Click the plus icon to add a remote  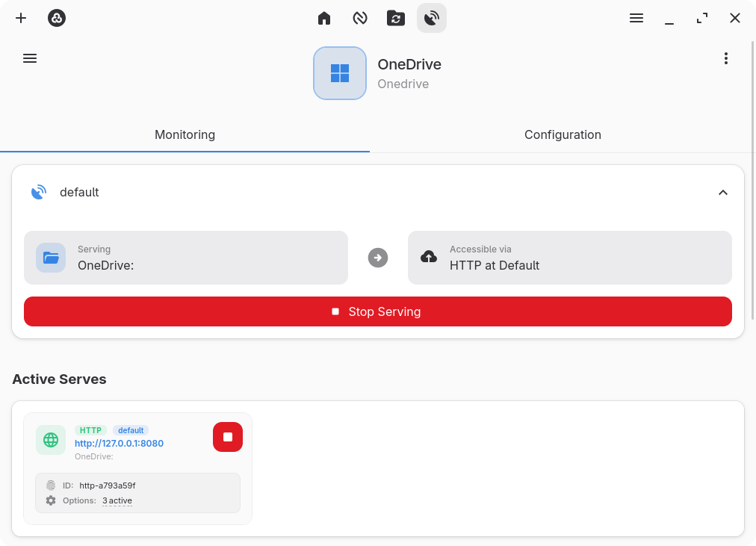[x=21, y=18]
